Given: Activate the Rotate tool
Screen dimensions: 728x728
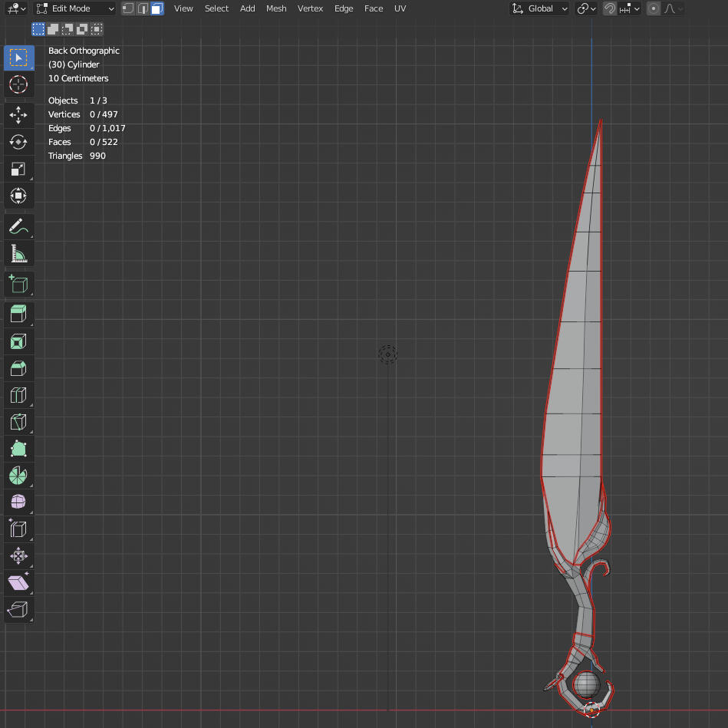Looking at the screenshot, I should [18, 142].
